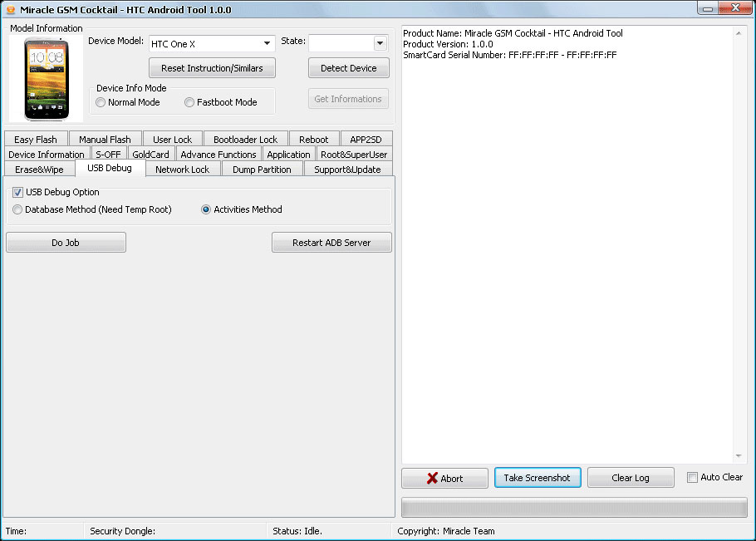Click the log scrollbar down arrow
The width and height of the screenshot is (756, 541).
pos(739,456)
